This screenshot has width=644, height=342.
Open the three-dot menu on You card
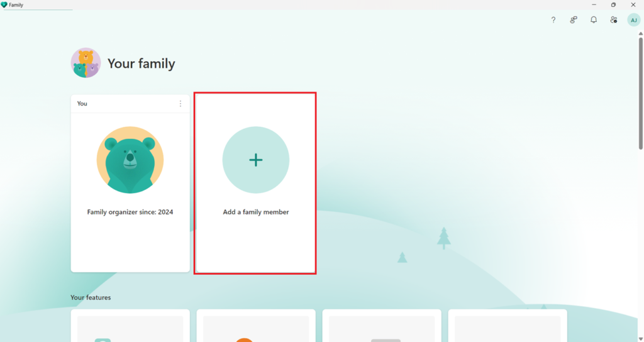point(180,104)
